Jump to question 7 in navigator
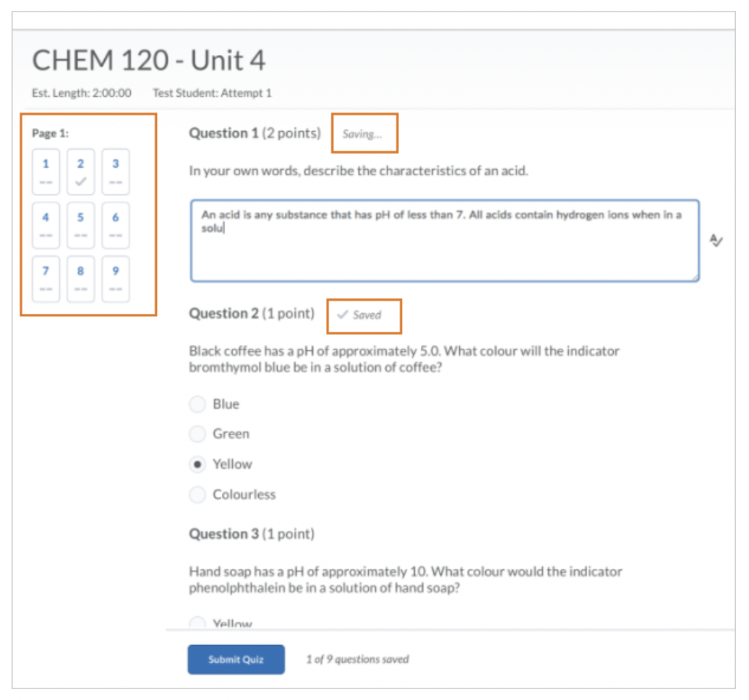The width and height of the screenshot is (749, 700). point(46,279)
